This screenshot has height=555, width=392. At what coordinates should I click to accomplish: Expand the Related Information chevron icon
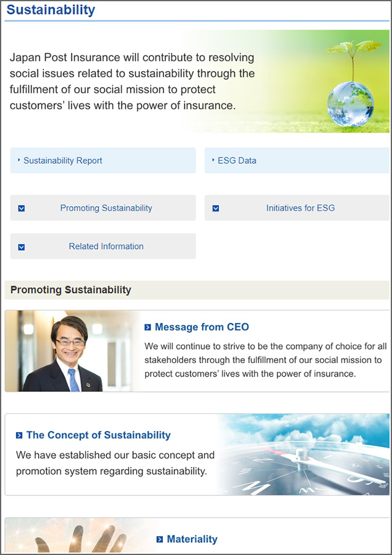tap(21, 247)
